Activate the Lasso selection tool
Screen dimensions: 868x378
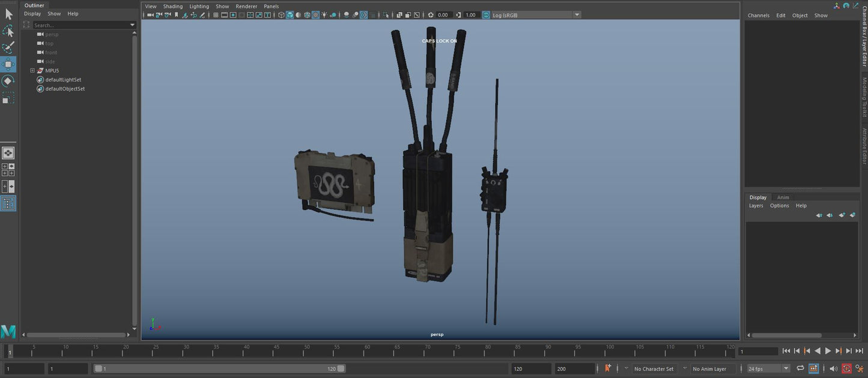point(8,31)
